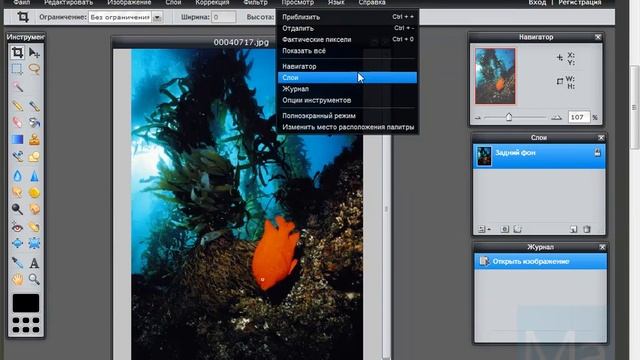The image size is (640, 360).
Task: Select the Brush tool
Action: click(34, 106)
